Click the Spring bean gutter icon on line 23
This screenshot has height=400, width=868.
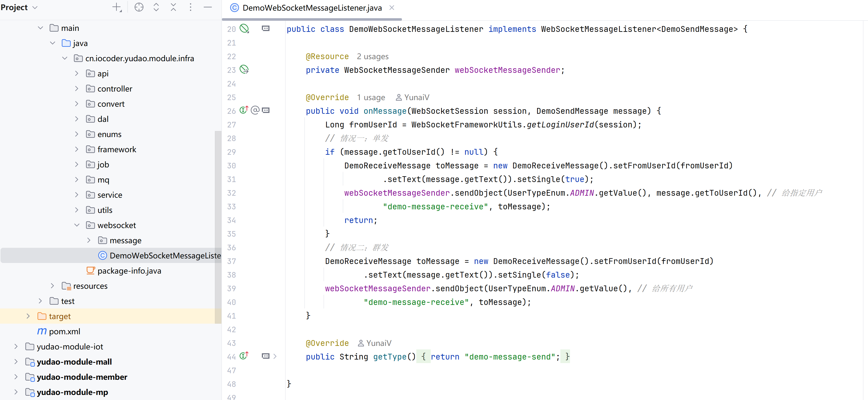(x=244, y=70)
